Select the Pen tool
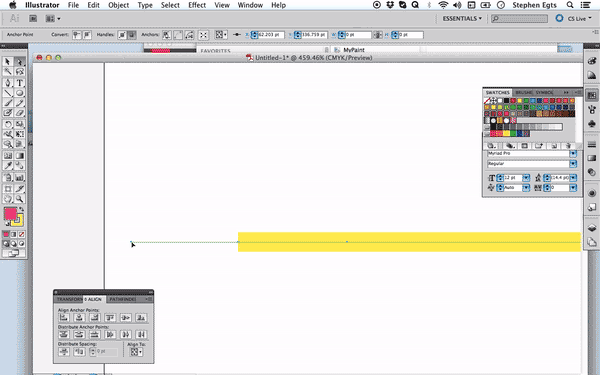Image resolution: width=600 pixels, height=375 pixels. (7, 83)
